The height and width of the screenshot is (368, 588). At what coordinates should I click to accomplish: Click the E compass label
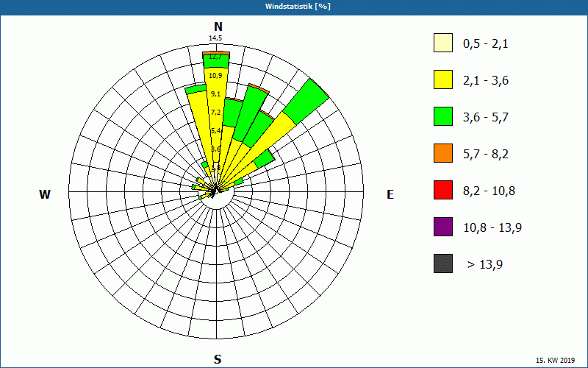(x=390, y=194)
